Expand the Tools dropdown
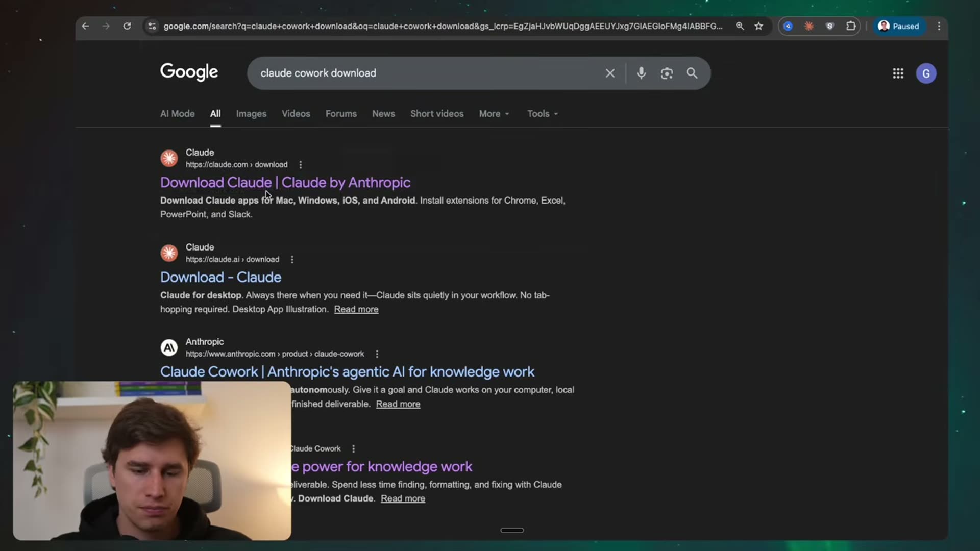980x551 pixels. (543, 114)
